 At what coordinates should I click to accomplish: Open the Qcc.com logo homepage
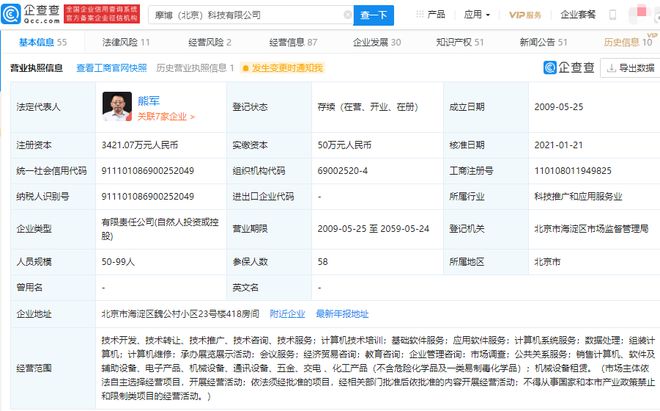pyautogui.click(x=31, y=14)
